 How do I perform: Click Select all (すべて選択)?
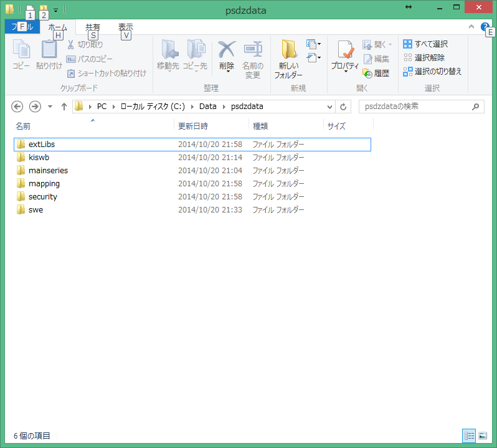click(x=425, y=44)
